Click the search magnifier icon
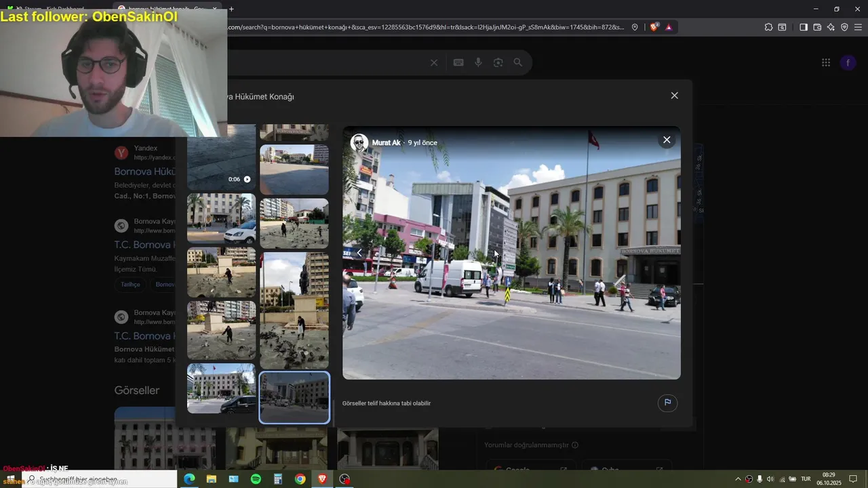The image size is (868, 488). click(x=518, y=62)
